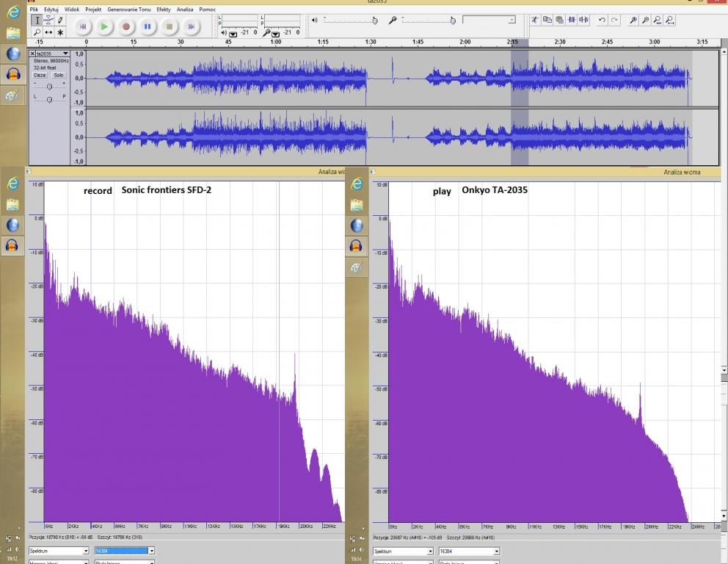Close the ta2035 track with its X button
The height and width of the screenshot is (564, 728).
(32, 54)
